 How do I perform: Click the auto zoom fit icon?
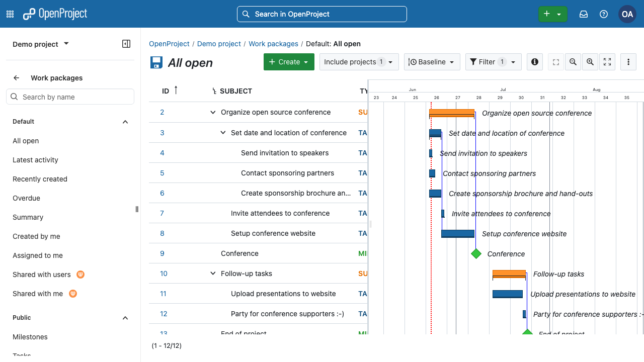click(607, 62)
